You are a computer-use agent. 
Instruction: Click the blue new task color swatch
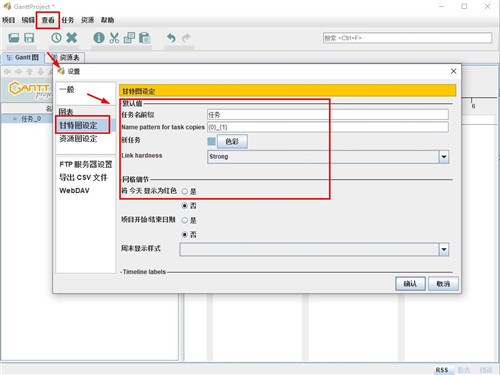click(211, 141)
